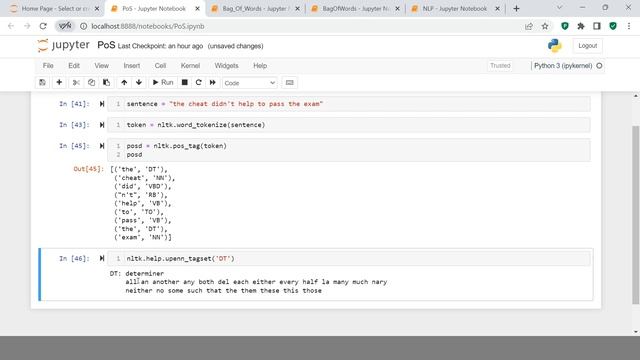
Task: Go forward with browser forward arrow
Action: click(x=27, y=26)
